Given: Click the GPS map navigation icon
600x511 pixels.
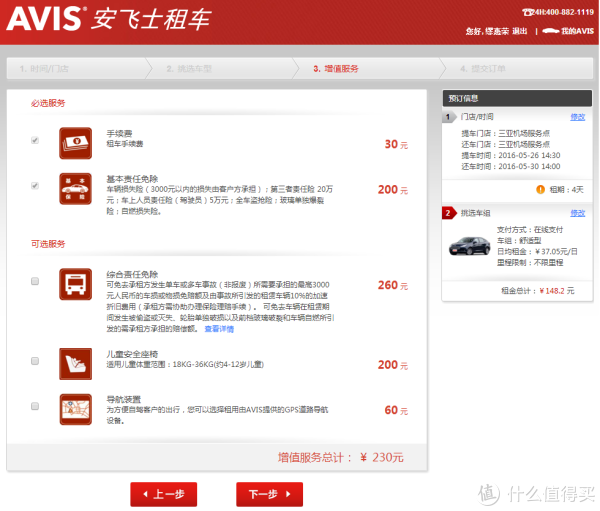Looking at the screenshot, I should [x=75, y=409].
